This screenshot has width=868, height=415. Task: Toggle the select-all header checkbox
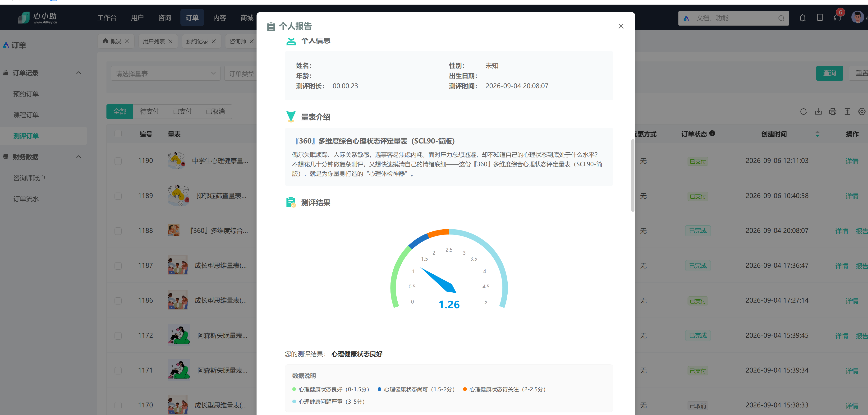tap(118, 134)
